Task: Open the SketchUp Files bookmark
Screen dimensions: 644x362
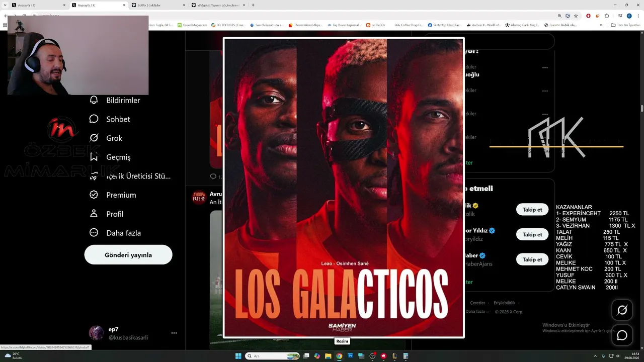Action: tap(445, 25)
